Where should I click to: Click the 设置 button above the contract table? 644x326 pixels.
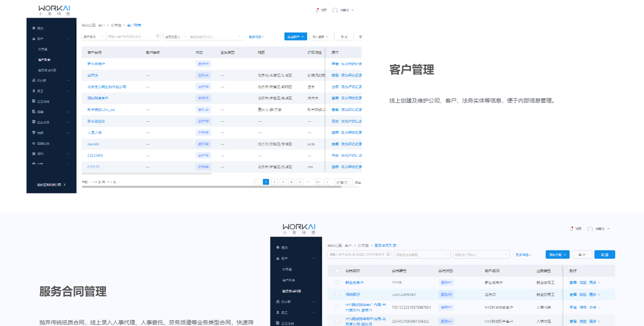point(605,255)
